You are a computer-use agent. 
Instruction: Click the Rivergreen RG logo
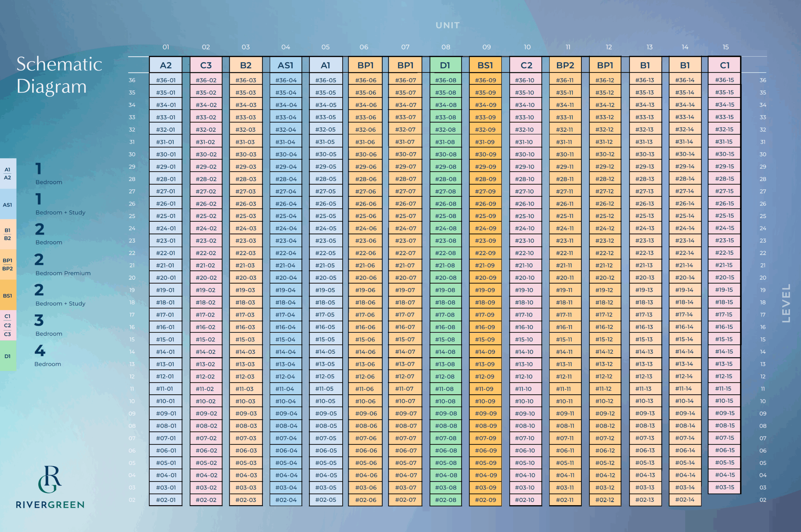tap(50, 479)
